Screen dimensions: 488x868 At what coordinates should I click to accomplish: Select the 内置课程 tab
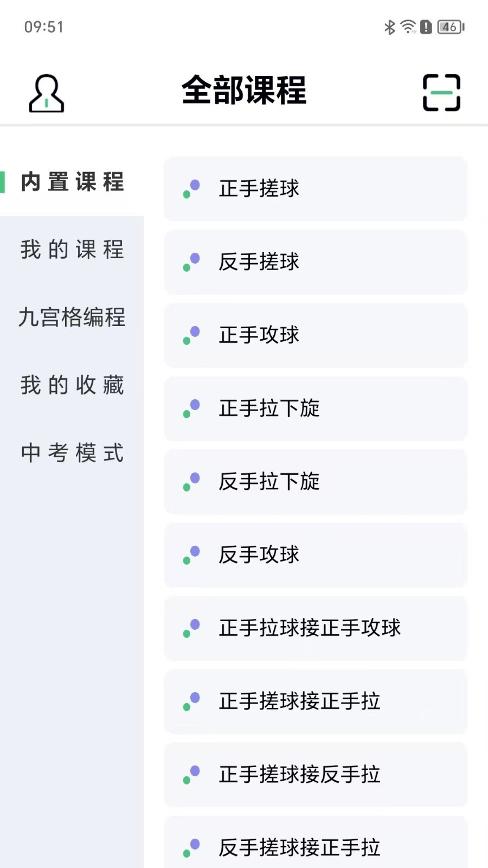pyautogui.click(x=73, y=182)
